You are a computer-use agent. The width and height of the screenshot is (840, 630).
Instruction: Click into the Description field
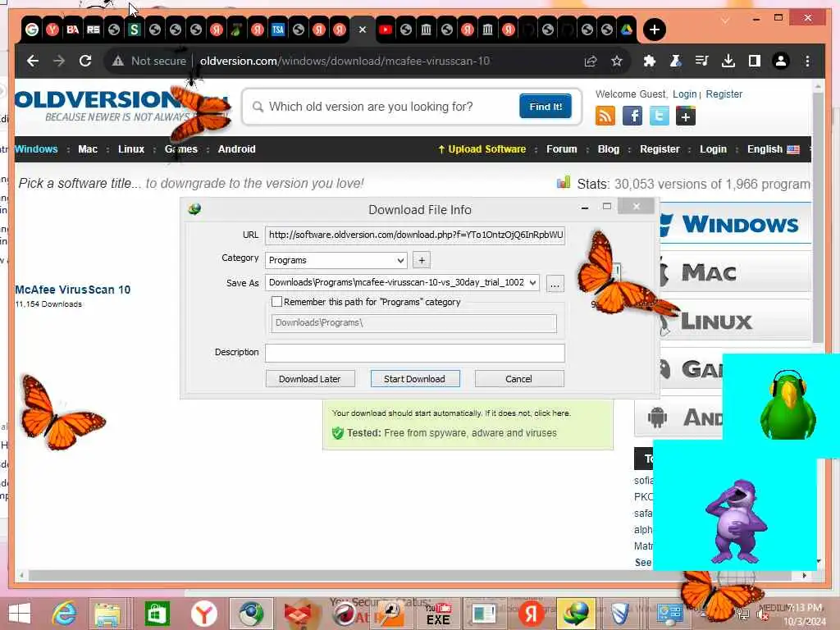(414, 353)
